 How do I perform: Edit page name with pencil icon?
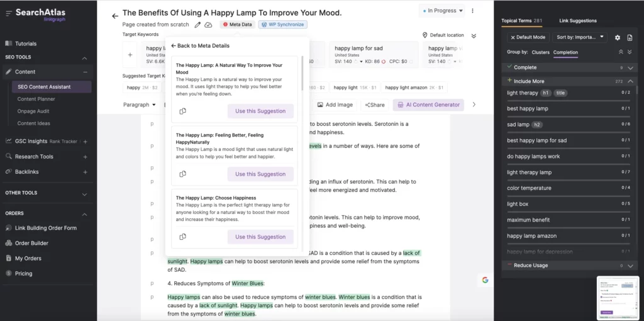pyautogui.click(x=197, y=25)
